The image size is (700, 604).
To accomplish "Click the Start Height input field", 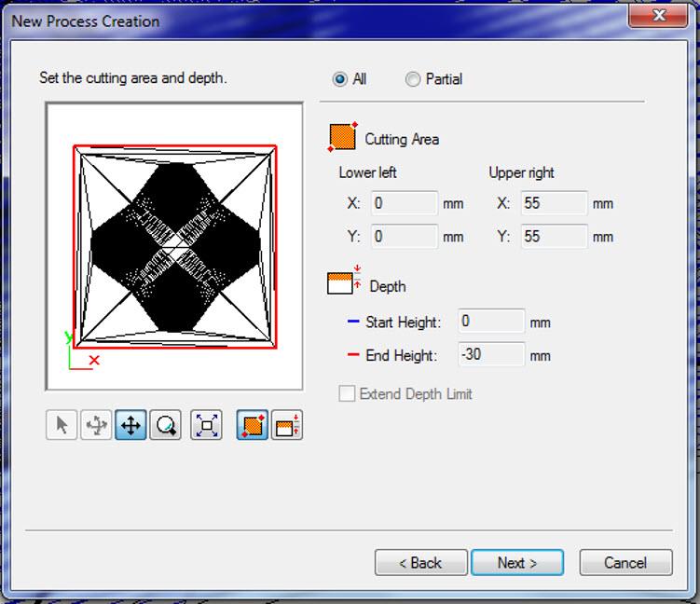I will point(491,321).
